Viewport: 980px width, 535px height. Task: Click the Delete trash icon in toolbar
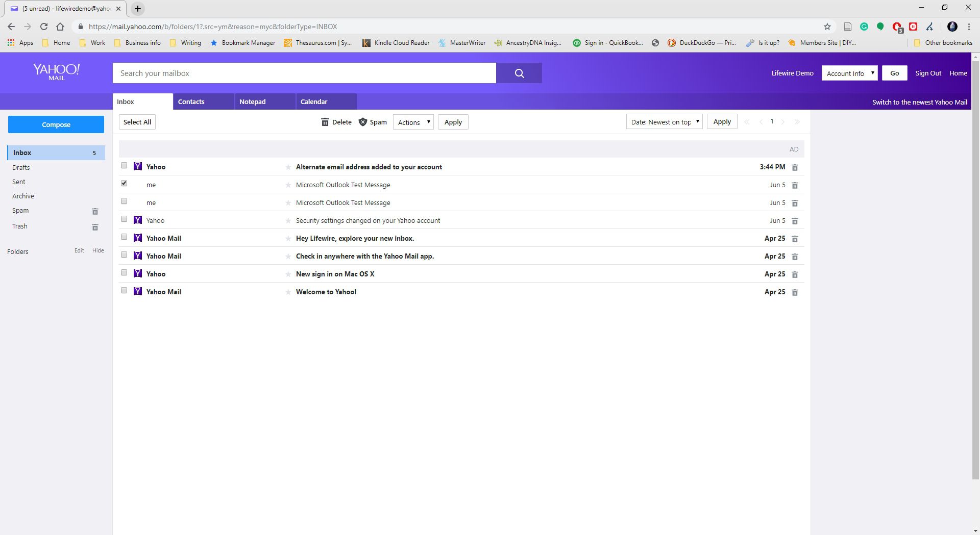(x=325, y=122)
